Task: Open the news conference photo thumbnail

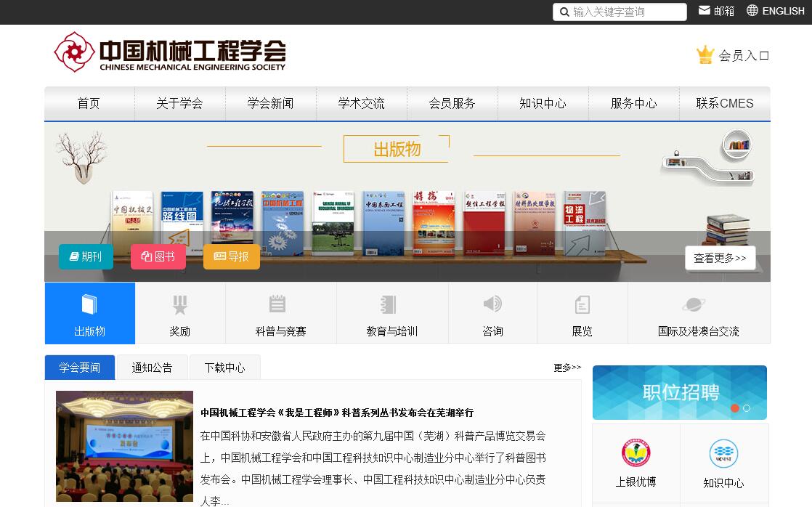Action: tap(124, 446)
